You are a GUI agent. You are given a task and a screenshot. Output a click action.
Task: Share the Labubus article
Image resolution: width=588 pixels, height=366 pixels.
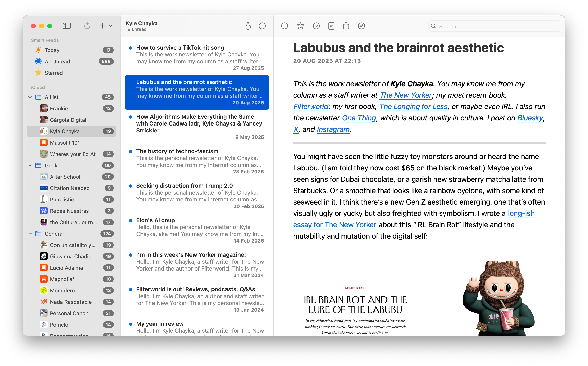point(346,26)
